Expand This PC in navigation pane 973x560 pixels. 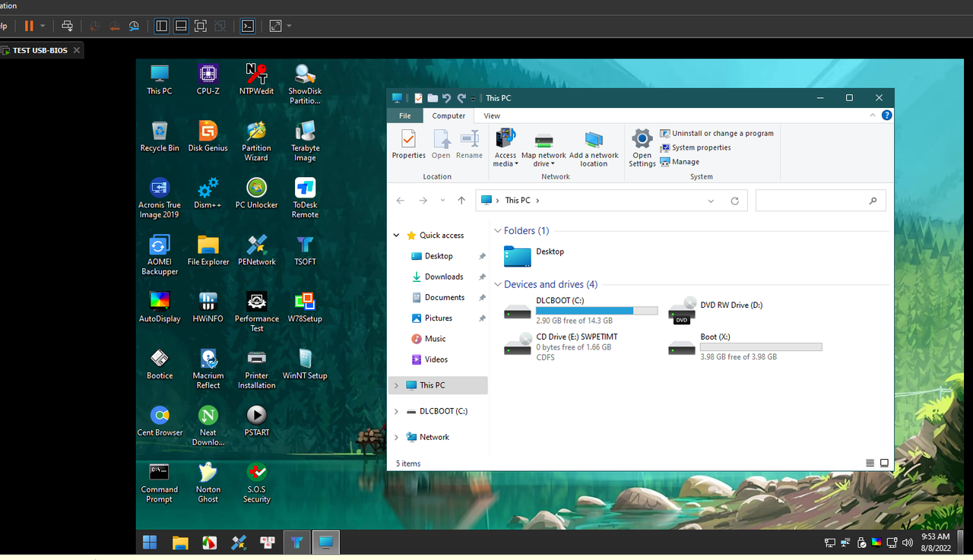coord(396,385)
